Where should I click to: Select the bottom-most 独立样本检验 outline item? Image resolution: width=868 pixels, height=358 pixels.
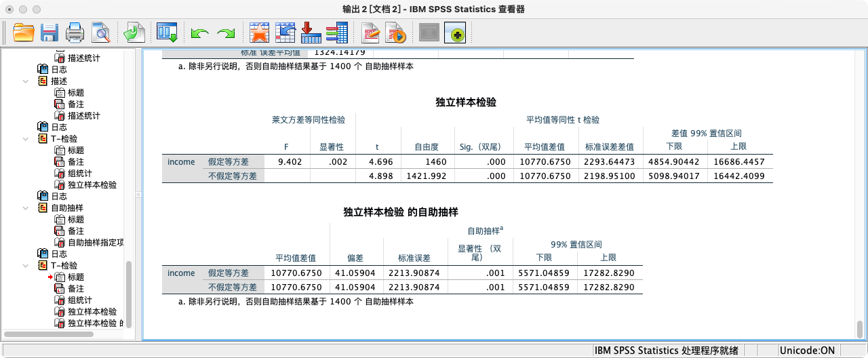click(95, 323)
